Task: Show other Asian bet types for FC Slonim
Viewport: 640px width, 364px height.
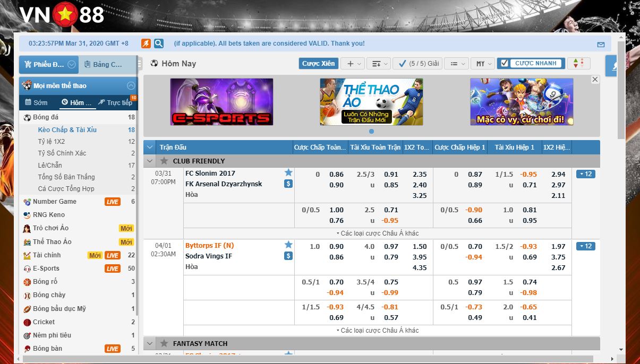Action: [378, 233]
